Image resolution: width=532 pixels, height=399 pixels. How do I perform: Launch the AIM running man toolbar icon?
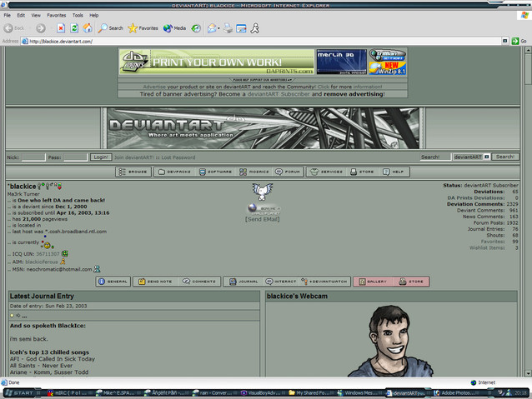point(255,28)
